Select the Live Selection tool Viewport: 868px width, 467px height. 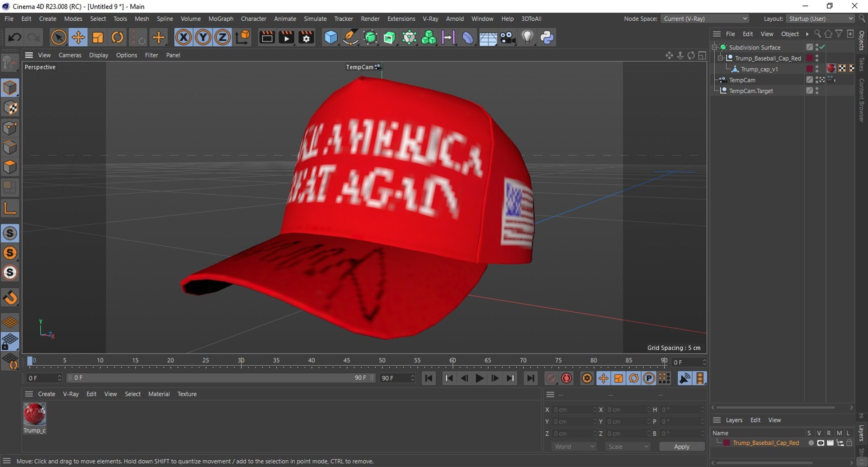[58, 37]
